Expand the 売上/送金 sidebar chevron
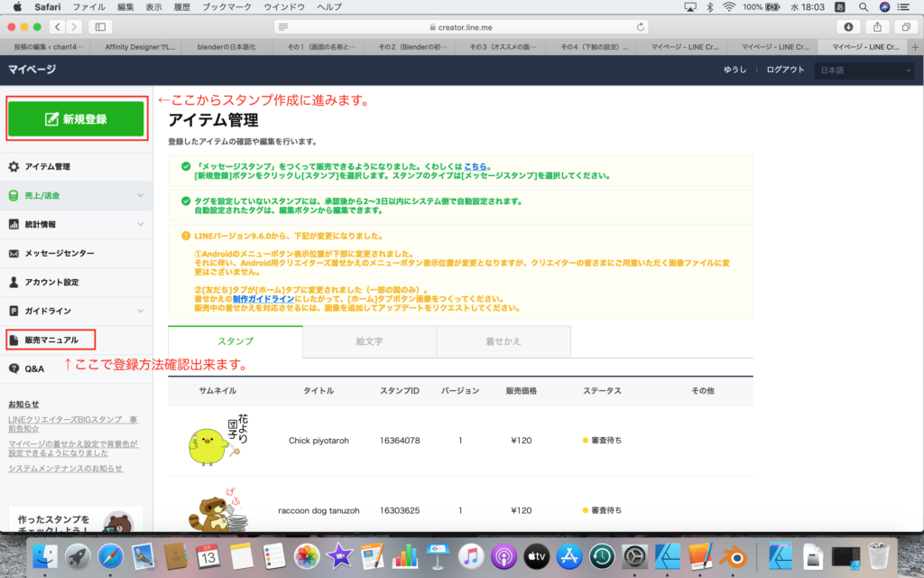Viewport: 924px width, 578px height. (x=140, y=195)
